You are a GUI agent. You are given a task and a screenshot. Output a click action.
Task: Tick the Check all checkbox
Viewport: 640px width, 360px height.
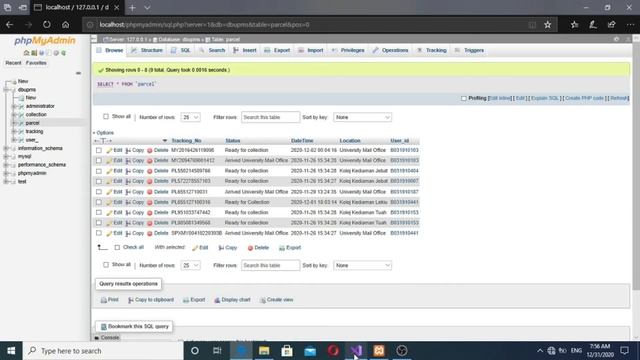tap(117, 247)
